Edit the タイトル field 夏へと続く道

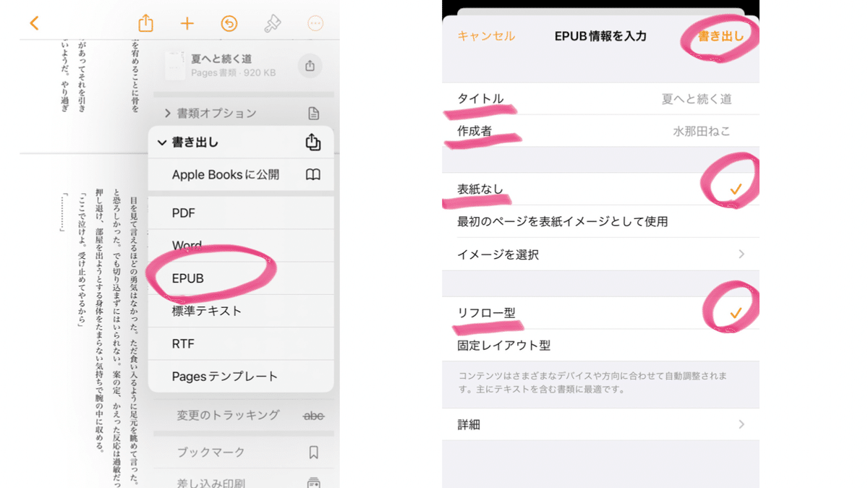click(600, 99)
